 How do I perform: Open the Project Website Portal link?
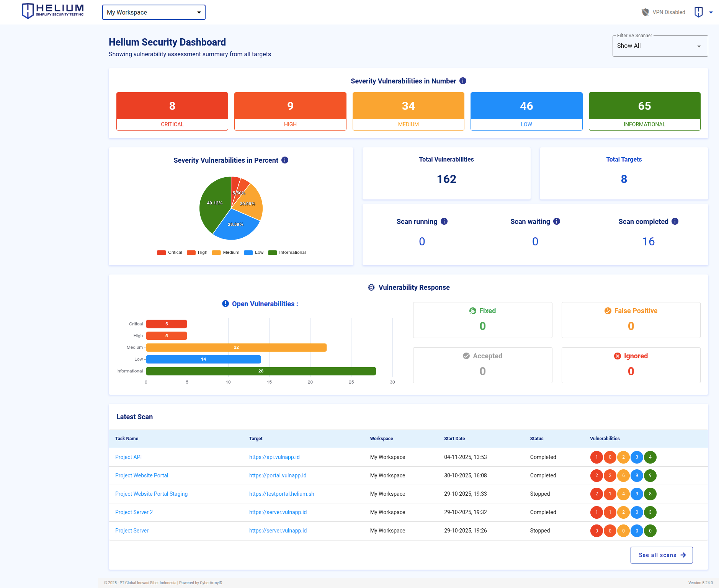tap(141, 475)
